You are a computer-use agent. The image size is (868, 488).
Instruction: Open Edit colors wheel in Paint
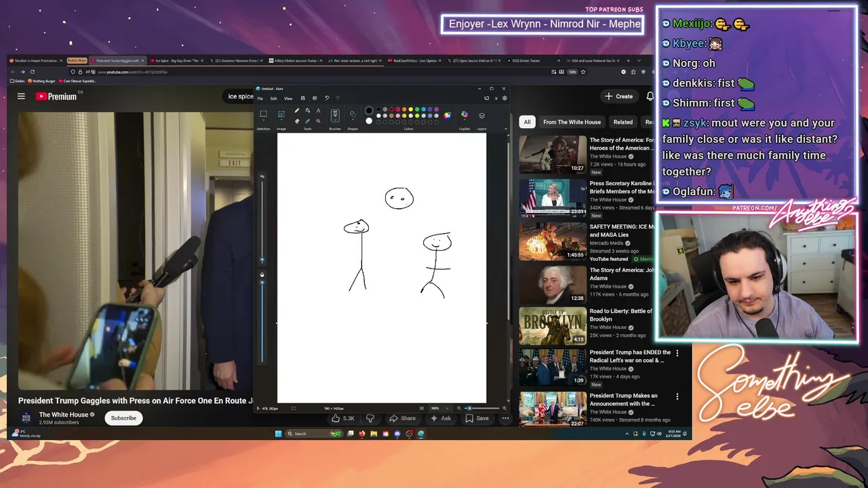pyautogui.click(x=447, y=115)
